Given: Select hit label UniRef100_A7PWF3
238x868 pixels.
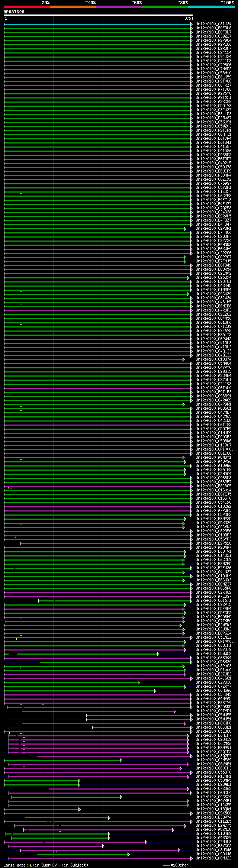Looking at the screenshot, I should click(x=213, y=511).
